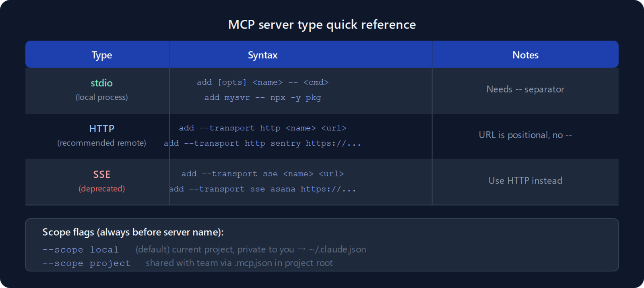Select 'add [opts] <name> -- <cmd>' syntax line
This screenshot has width=644, height=288.
[262, 82]
